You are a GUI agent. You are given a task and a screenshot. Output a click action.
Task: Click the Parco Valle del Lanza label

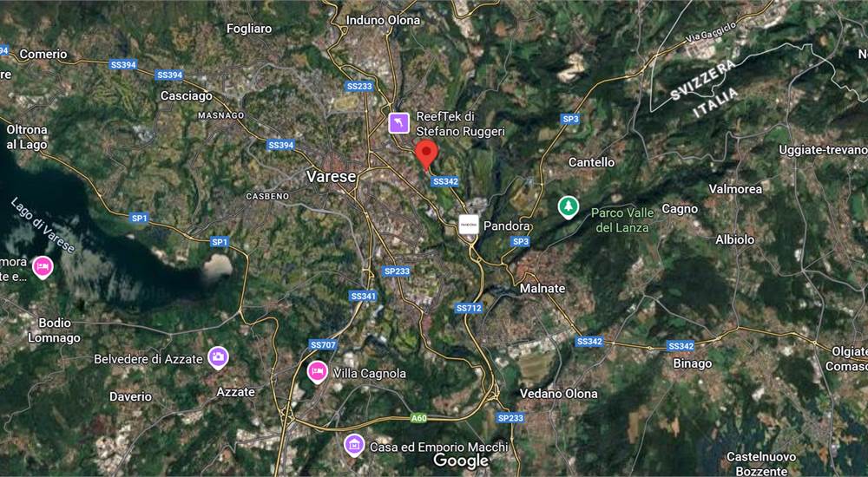click(622, 219)
